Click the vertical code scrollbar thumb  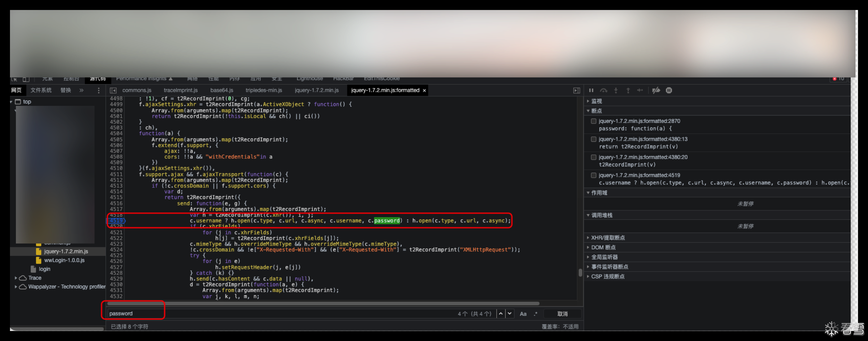[x=580, y=272]
